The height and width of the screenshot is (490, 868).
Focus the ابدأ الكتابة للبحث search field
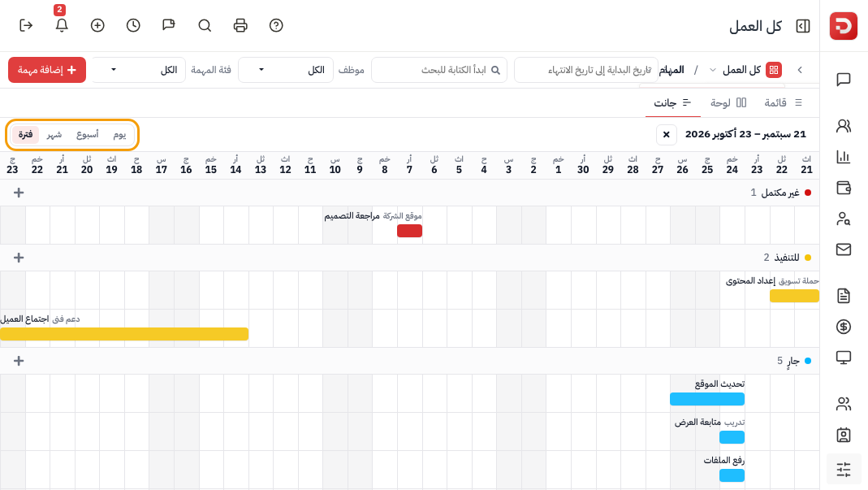439,70
